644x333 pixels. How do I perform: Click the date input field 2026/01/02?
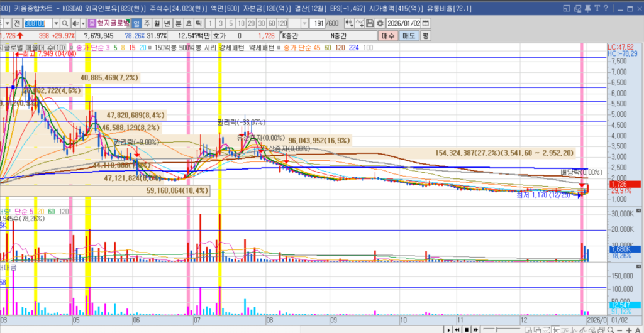402,23
